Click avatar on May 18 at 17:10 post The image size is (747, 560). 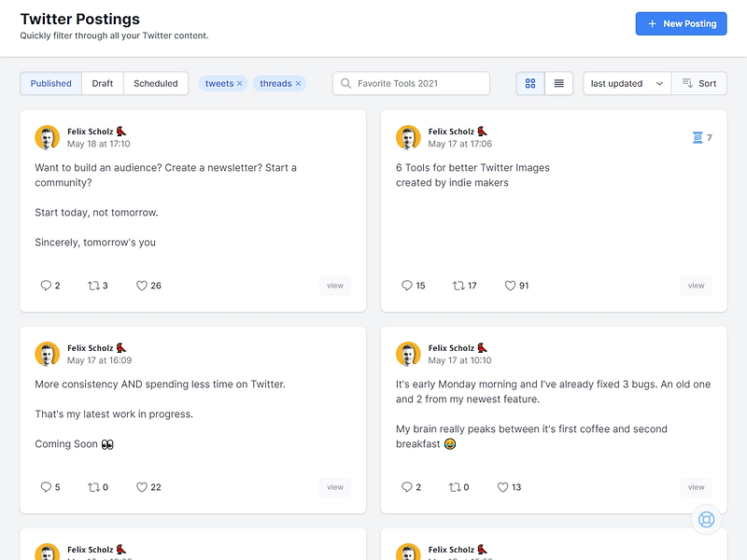click(48, 137)
